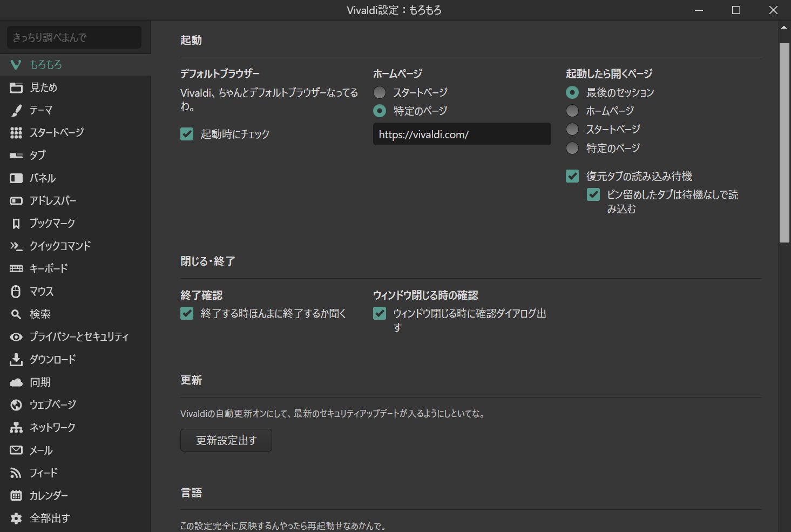Click the scrollbar up arrow

tap(785, 27)
